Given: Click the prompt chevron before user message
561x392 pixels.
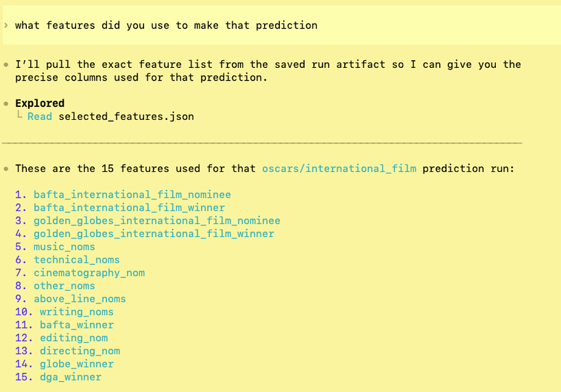Looking at the screenshot, I should click(x=5, y=25).
